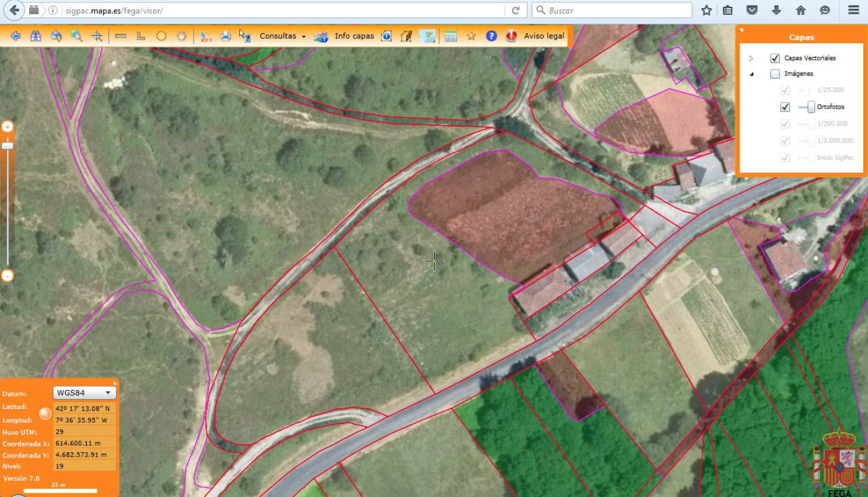The image size is (868, 497).
Task: Open the Consultas menu
Action: tap(282, 36)
